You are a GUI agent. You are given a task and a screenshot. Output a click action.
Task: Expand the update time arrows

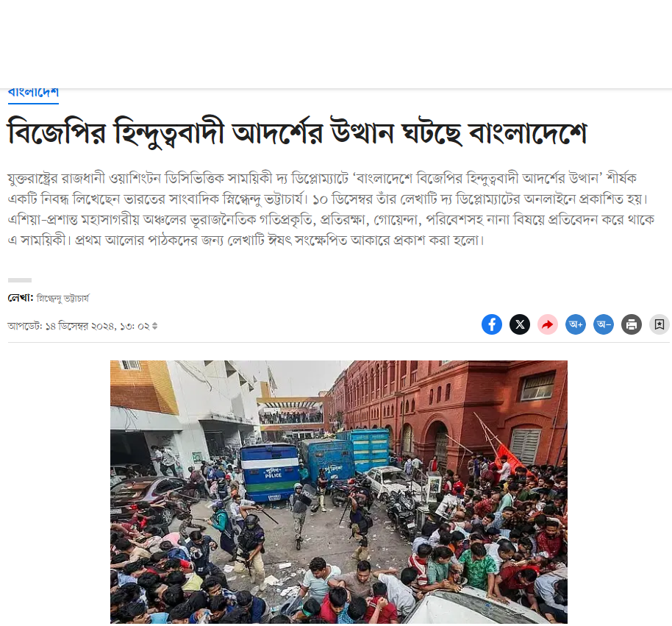point(154,326)
